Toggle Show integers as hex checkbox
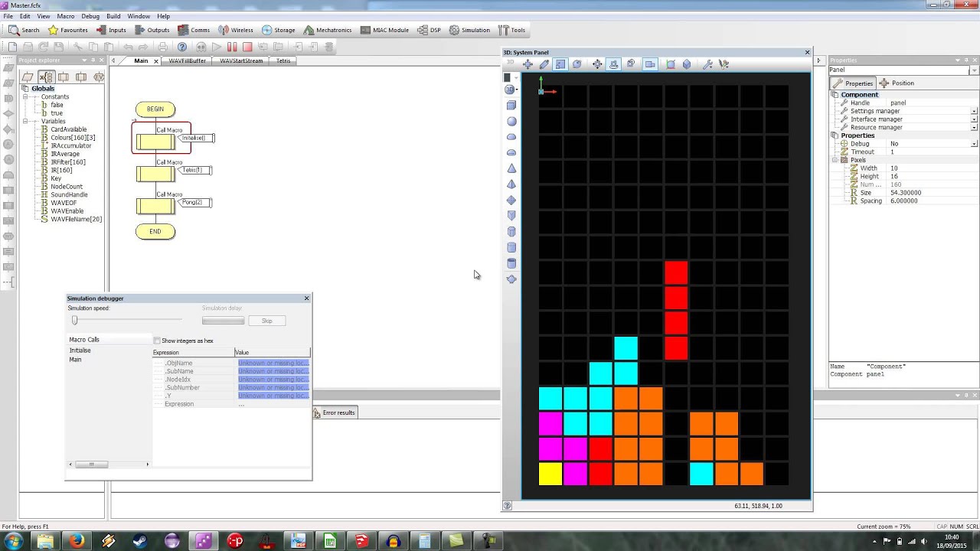 tap(157, 341)
